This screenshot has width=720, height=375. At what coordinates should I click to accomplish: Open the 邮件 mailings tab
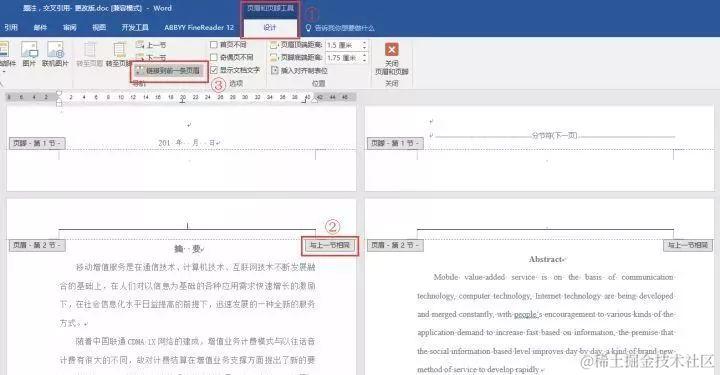(40, 28)
